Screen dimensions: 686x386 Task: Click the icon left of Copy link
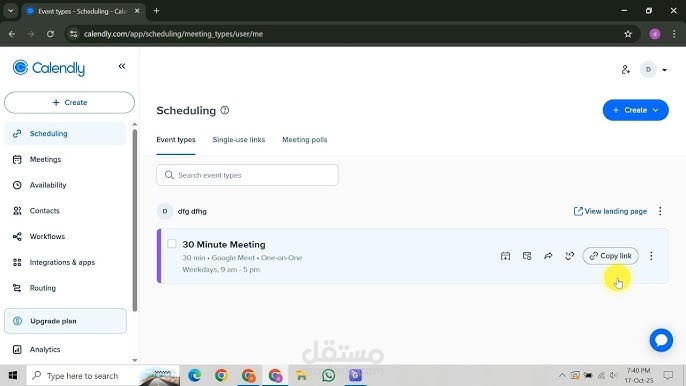click(x=570, y=256)
